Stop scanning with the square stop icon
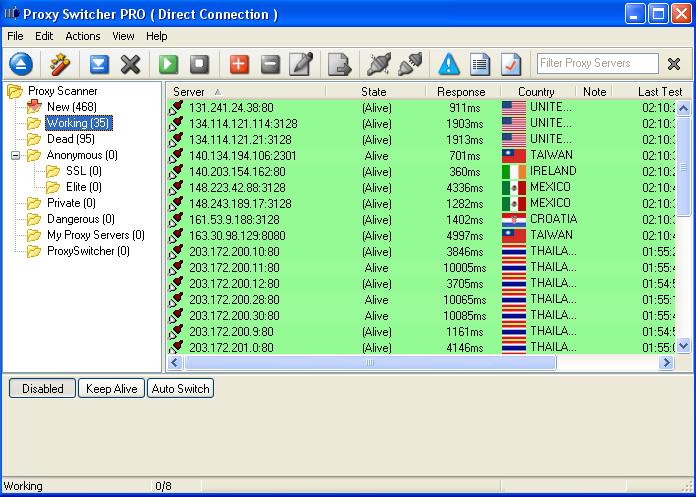The height and width of the screenshot is (497, 696). tap(199, 64)
